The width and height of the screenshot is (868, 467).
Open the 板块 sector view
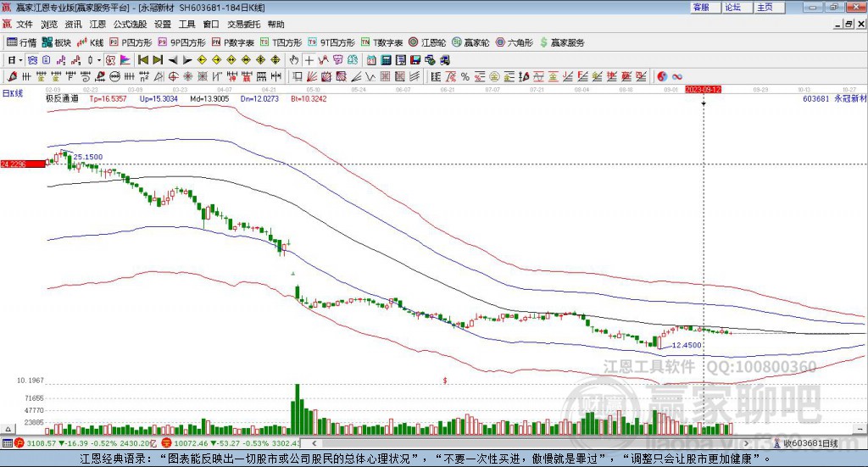57,42
